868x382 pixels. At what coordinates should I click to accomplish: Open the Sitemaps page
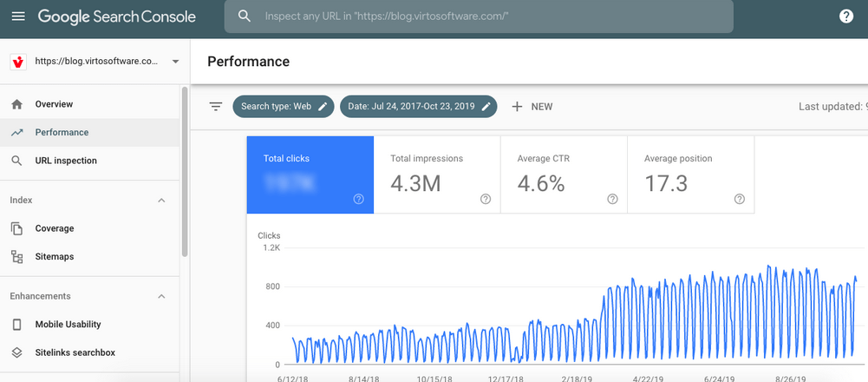point(89,257)
